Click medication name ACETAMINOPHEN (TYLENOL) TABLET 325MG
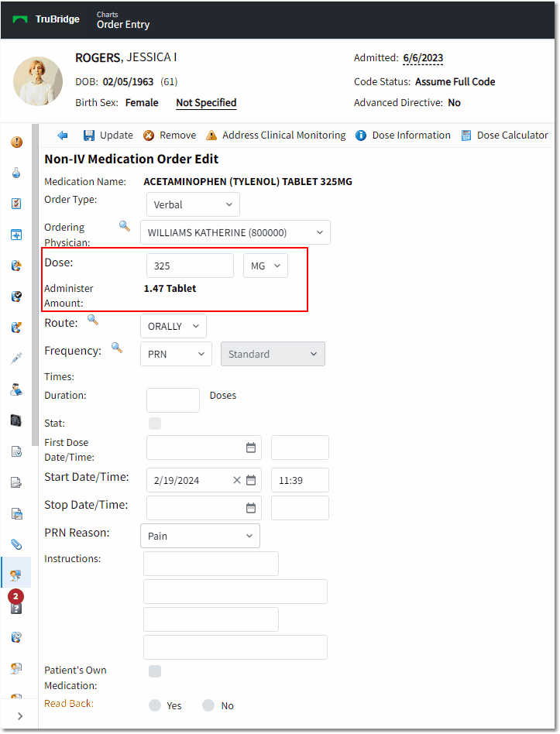560x734 pixels. pos(248,182)
